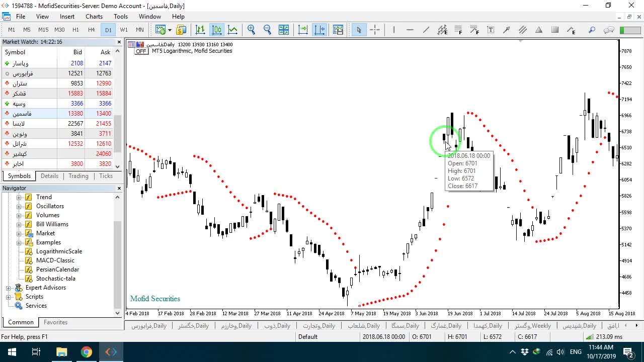Click the Market Watch vertical scrollbar
The image size is (644, 362).
pyautogui.click(x=118, y=109)
